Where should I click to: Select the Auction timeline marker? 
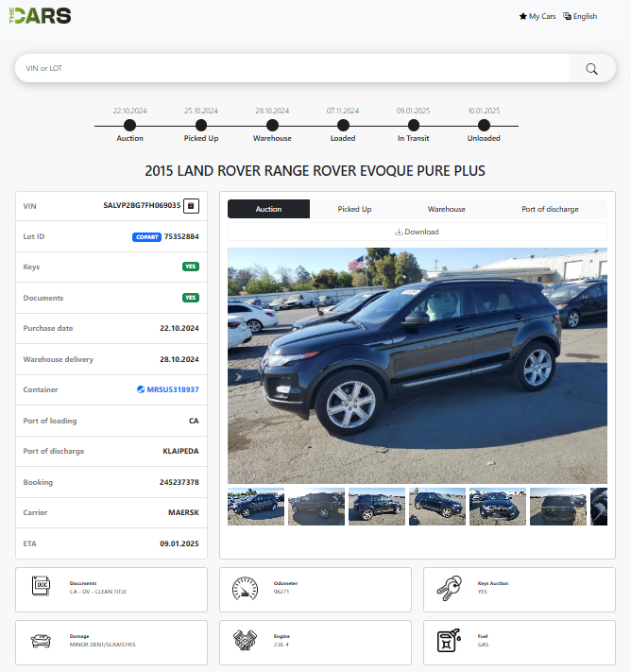[x=129, y=126]
